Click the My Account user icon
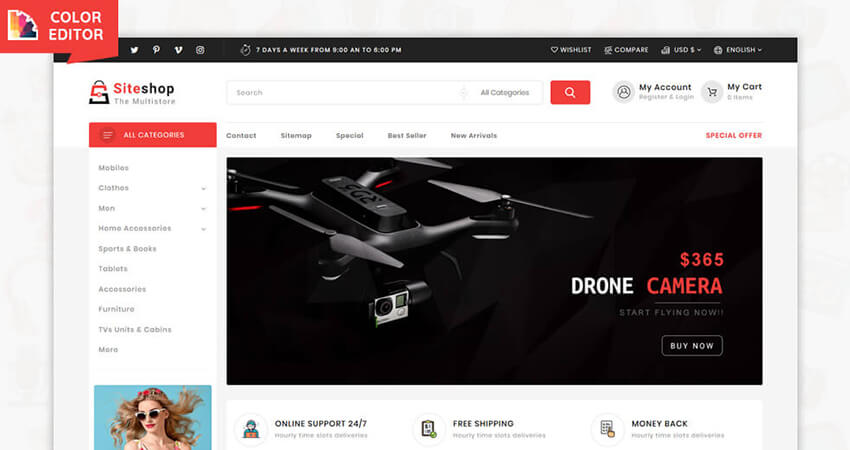Image resolution: width=850 pixels, height=450 pixels. [624, 92]
